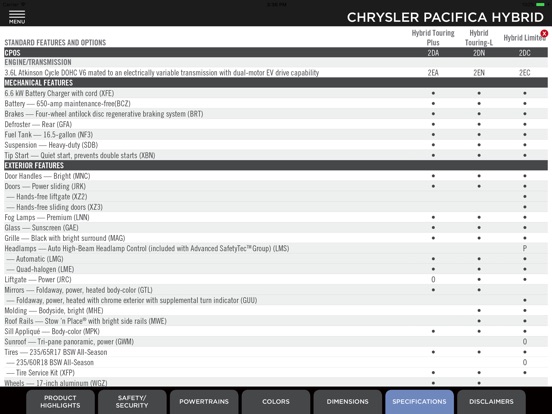The image size is (552, 414).
Task: Select the Door Handles — Bright row
Action: point(276,176)
